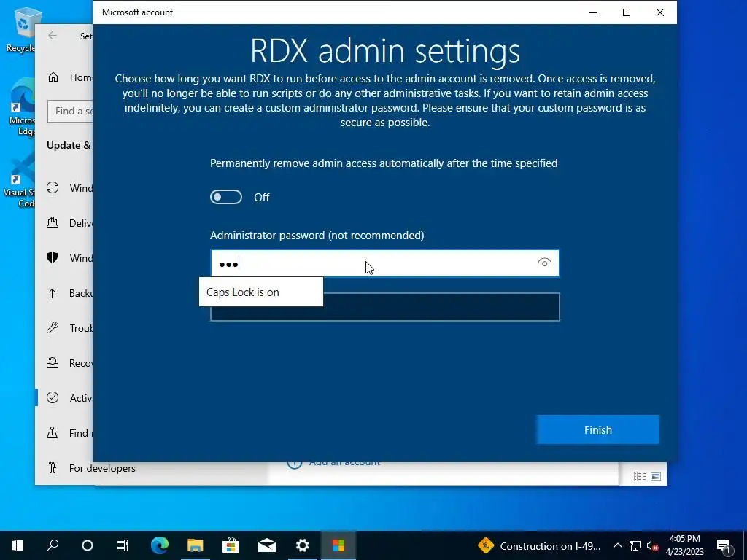Open Windows Update sync icon in Settings
This screenshot has height=560, width=747.
[x=53, y=187]
